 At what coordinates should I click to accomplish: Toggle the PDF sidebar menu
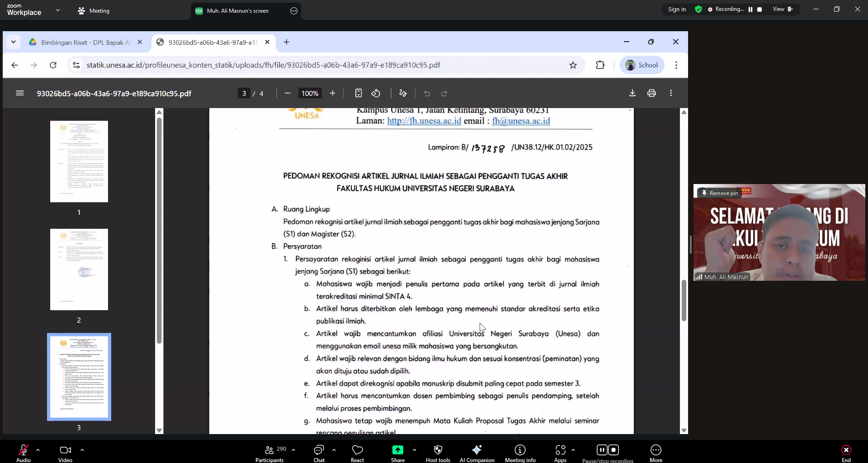point(19,93)
